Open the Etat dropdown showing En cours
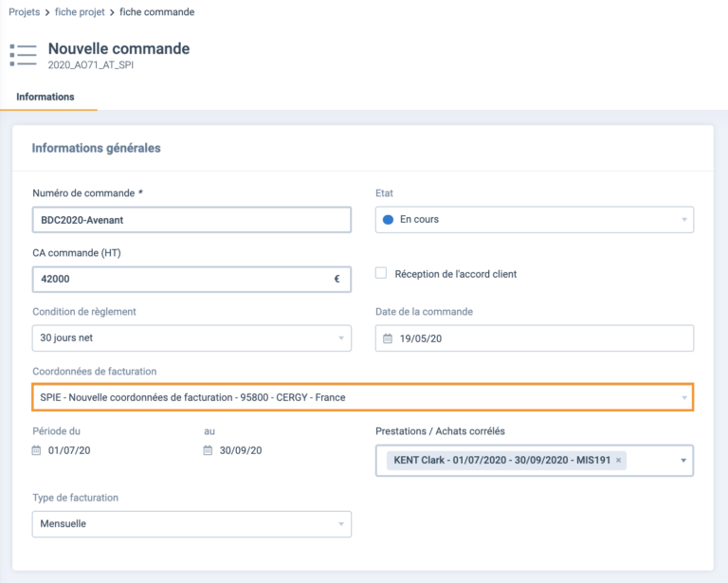728x583 pixels. point(535,220)
